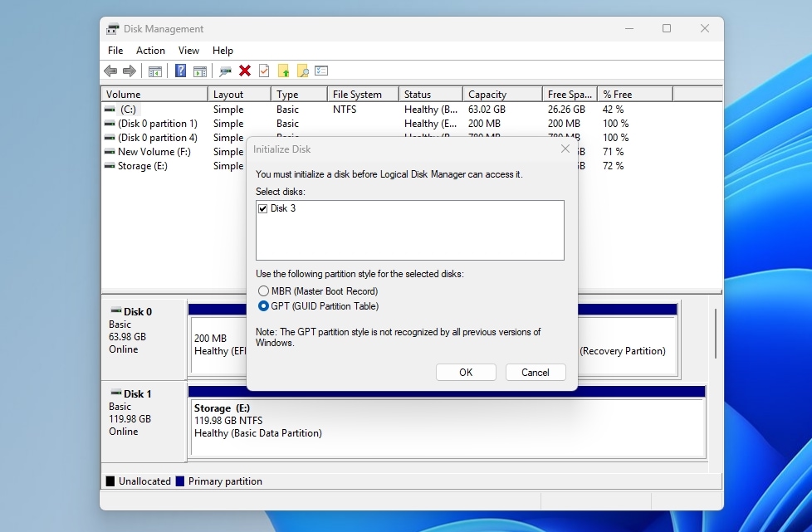
Task: Click the lower pane vertical scrollbar
Action: tap(717, 334)
